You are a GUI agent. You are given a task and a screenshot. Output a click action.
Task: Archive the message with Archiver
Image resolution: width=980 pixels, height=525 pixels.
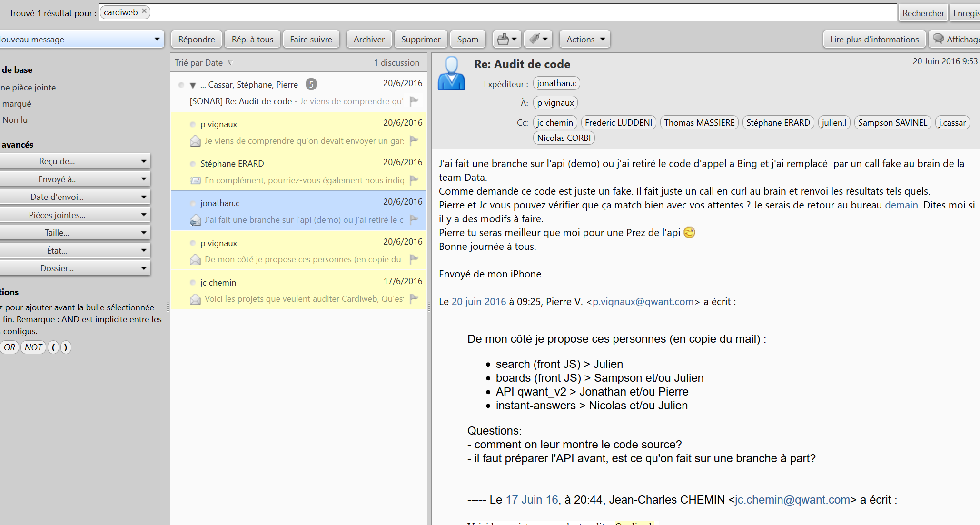click(x=369, y=39)
